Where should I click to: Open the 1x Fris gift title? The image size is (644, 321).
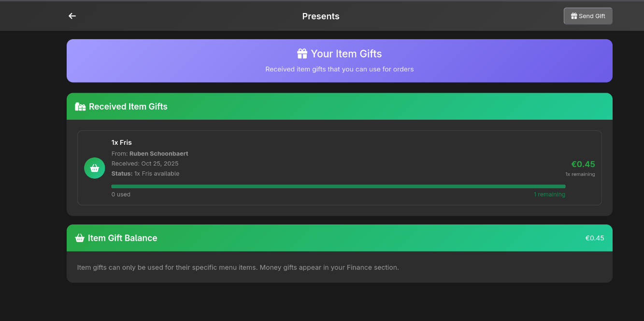[x=122, y=142]
